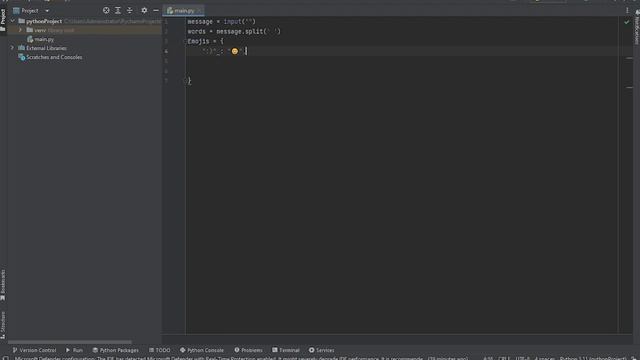Select the venv folder row

click(84, 30)
